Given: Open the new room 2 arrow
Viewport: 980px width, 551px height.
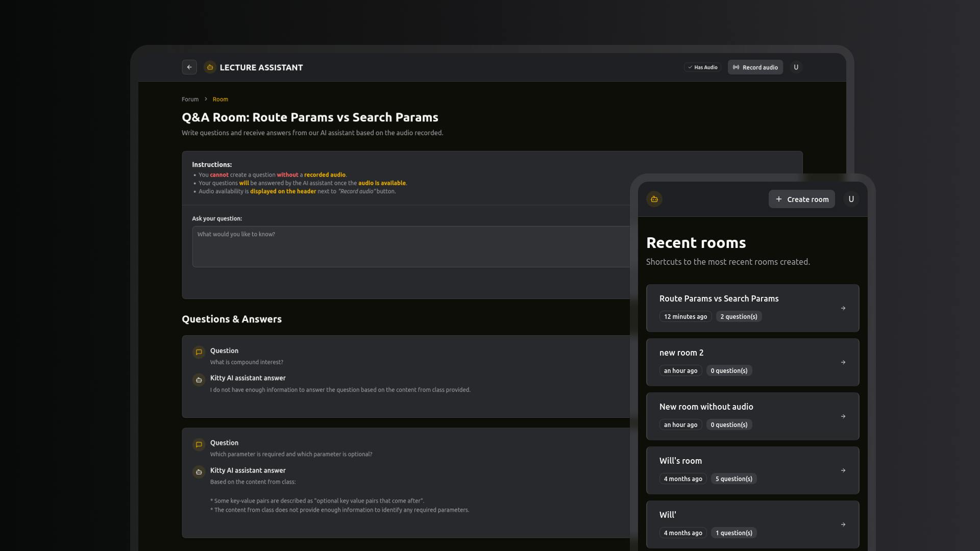Looking at the screenshot, I should (843, 362).
